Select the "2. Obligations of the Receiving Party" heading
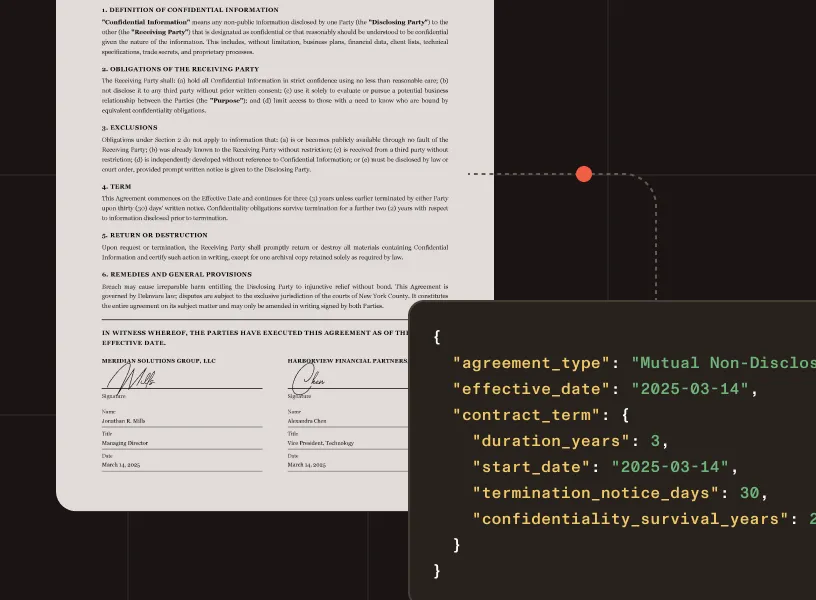The image size is (816, 600). (x=180, y=69)
